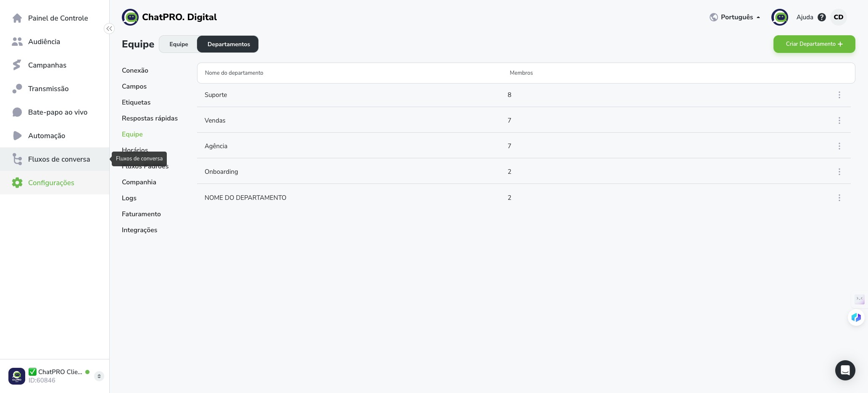Screen dimensions: 868x393
Task: Select Equipe in settings menu
Action: pos(132,134)
